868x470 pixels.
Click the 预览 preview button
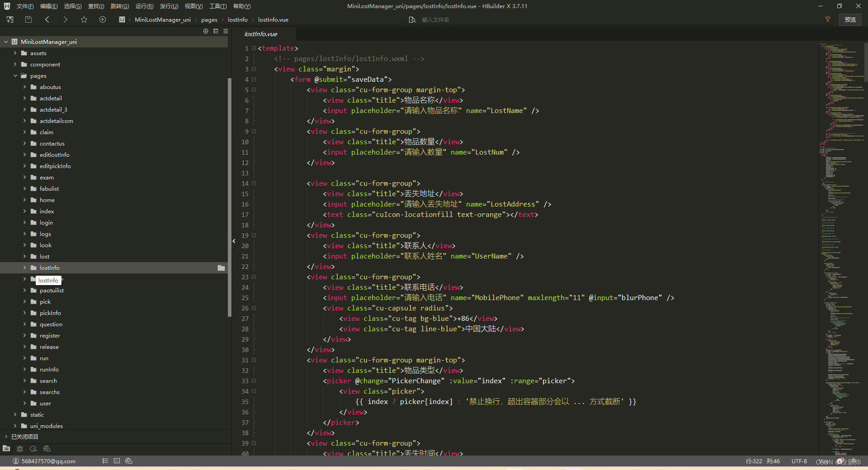tap(850, 19)
